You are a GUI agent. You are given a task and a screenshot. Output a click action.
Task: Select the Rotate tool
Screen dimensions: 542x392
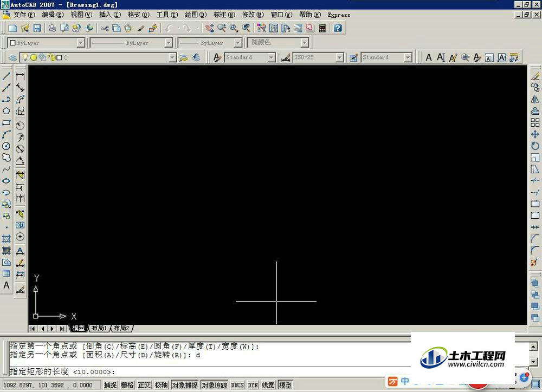(x=535, y=146)
